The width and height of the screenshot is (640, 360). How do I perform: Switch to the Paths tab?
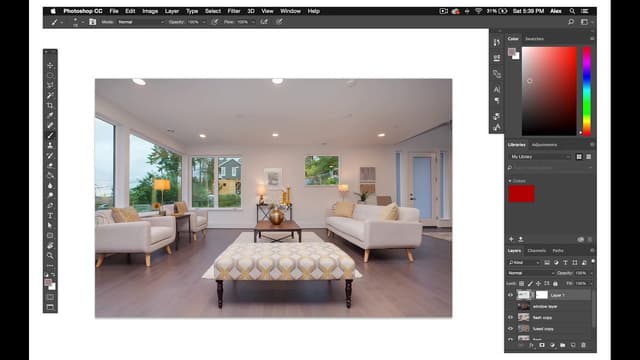(x=558, y=251)
